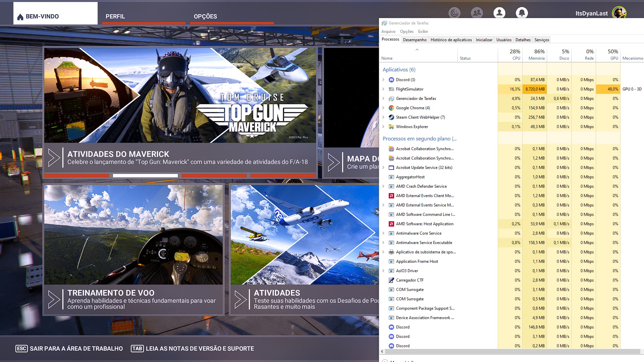Expand the Discord (3) process group
This screenshot has width=644, height=362.
(x=383, y=80)
